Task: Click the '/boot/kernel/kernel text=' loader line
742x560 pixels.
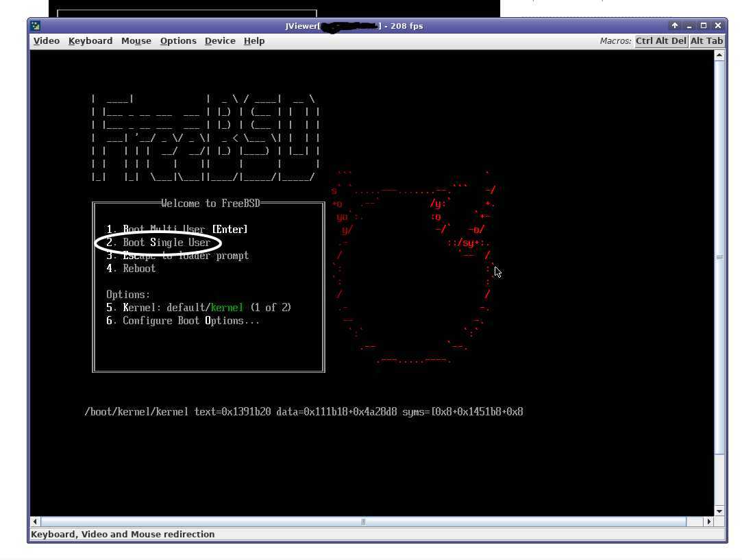Action: coord(304,412)
